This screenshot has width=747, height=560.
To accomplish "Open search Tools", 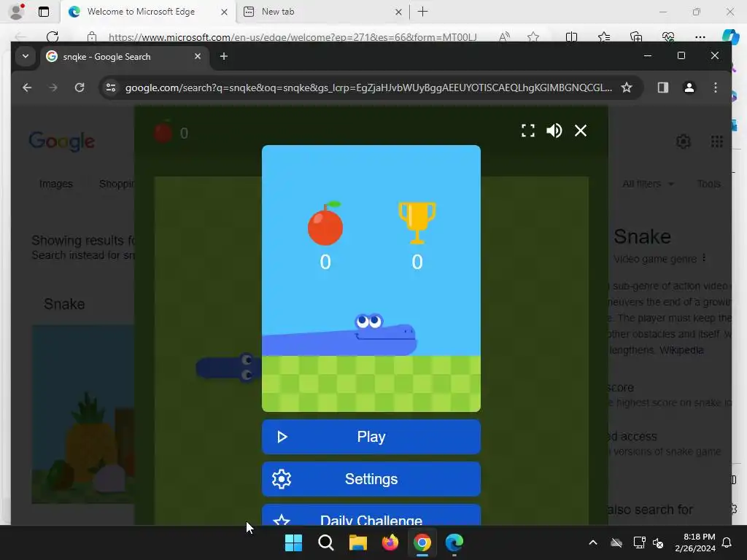I will [x=708, y=184].
